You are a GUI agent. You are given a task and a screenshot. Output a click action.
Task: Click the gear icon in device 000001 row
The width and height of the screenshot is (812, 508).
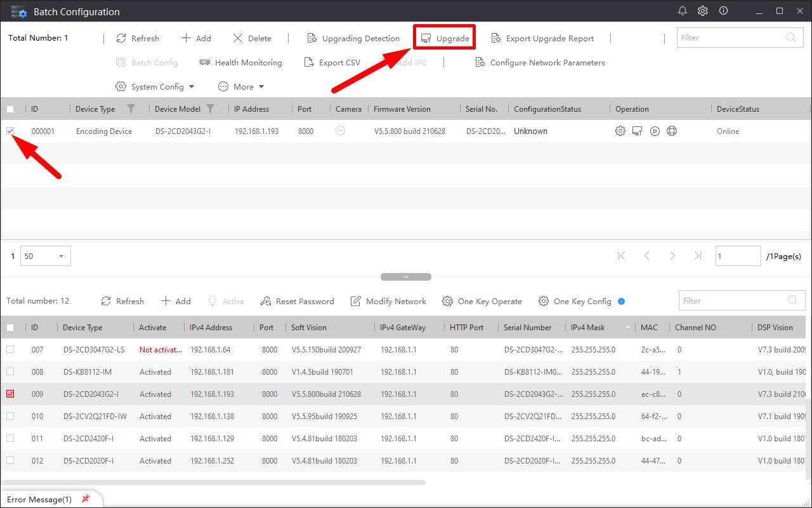coord(620,131)
